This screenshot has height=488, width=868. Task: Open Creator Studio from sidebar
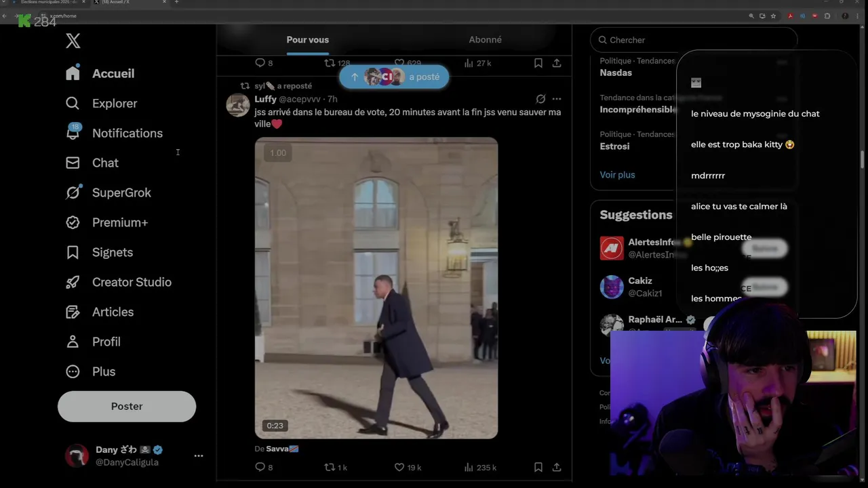pyautogui.click(x=118, y=282)
